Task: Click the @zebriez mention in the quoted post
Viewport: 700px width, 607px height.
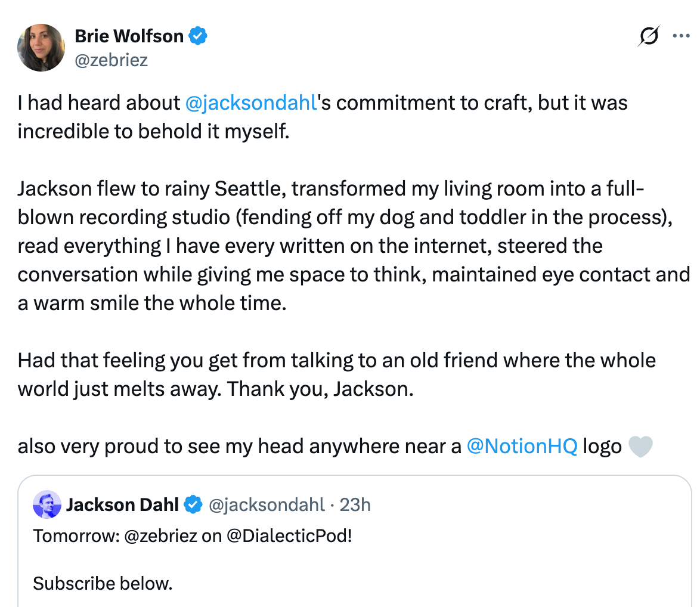Action: click(160, 535)
